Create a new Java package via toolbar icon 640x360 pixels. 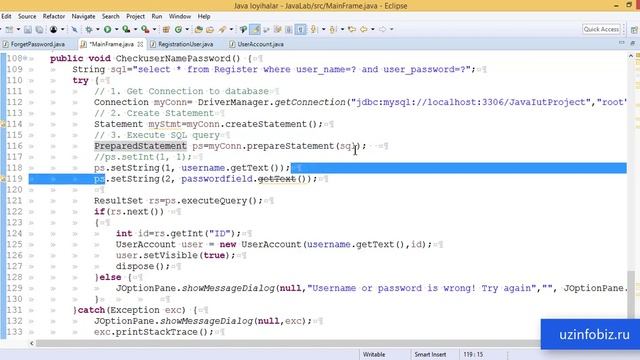[166, 29]
